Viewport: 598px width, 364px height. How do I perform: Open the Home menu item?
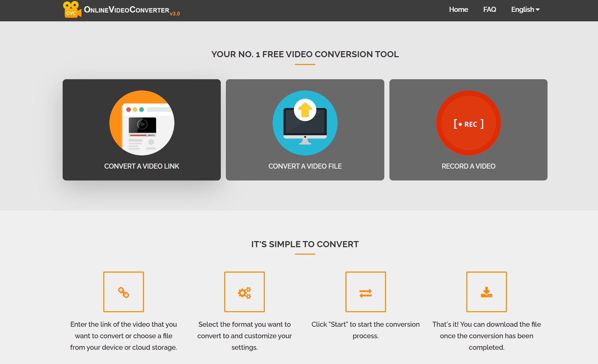click(458, 9)
